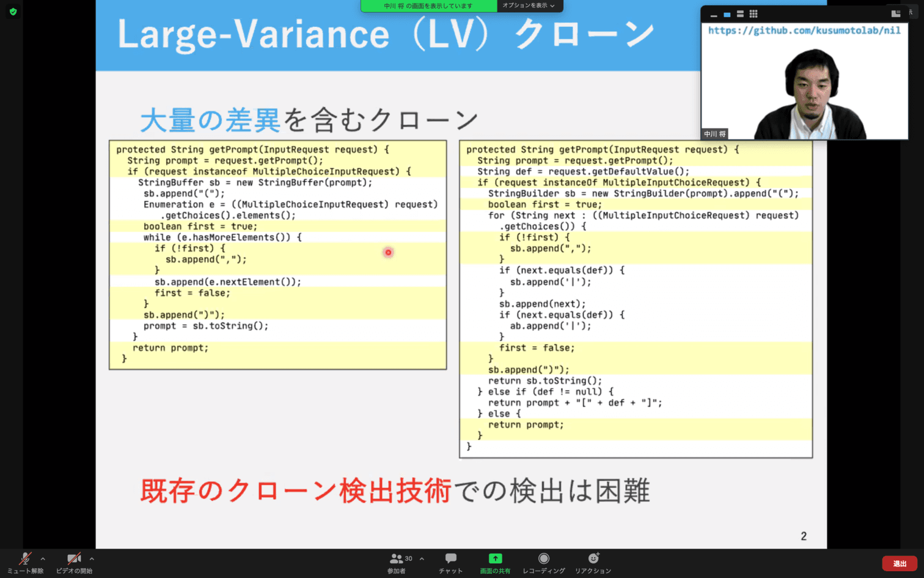
Task: Expand audio options arrow beside microphone
Action: [43, 558]
